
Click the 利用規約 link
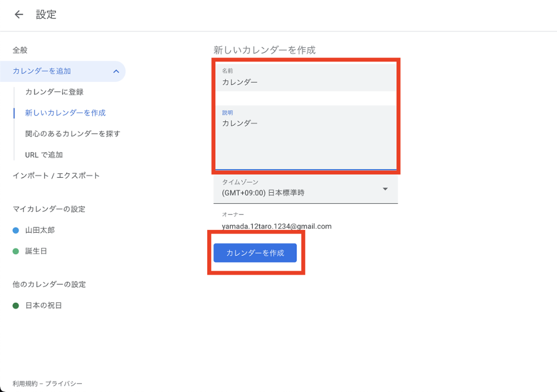pyautogui.click(x=25, y=384)
